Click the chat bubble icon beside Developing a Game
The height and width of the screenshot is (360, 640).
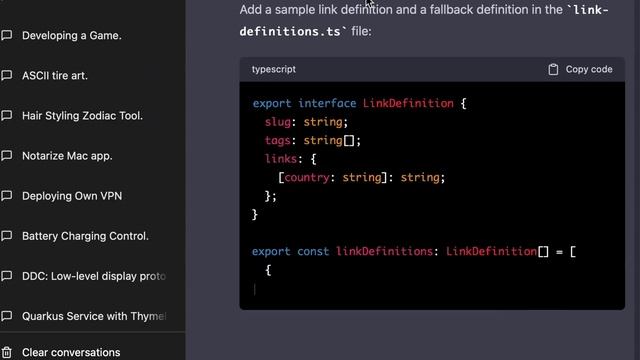point(6,35)
